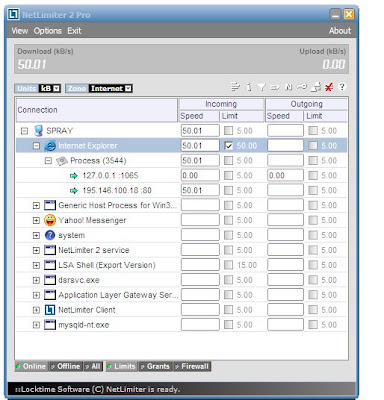
Task: Click the NetLimiter 2 service window icon
Action: pyautogui.click(x=50, y=250)
